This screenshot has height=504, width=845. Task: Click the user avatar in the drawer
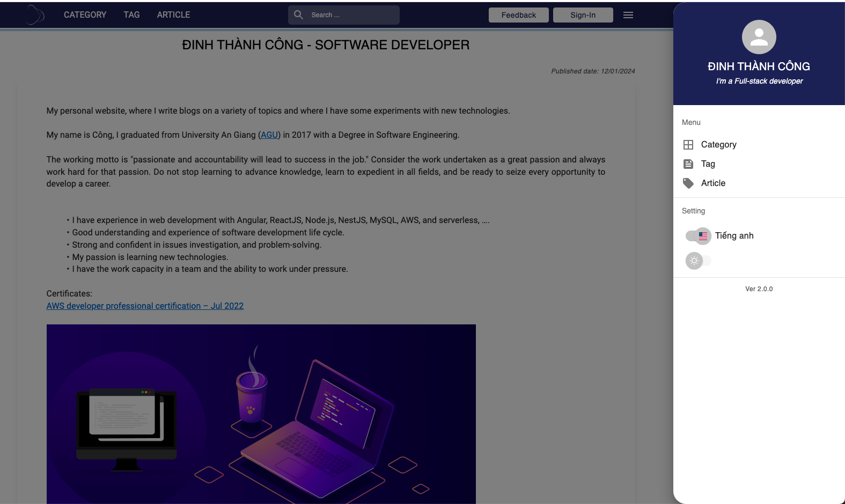pos(759,37)
